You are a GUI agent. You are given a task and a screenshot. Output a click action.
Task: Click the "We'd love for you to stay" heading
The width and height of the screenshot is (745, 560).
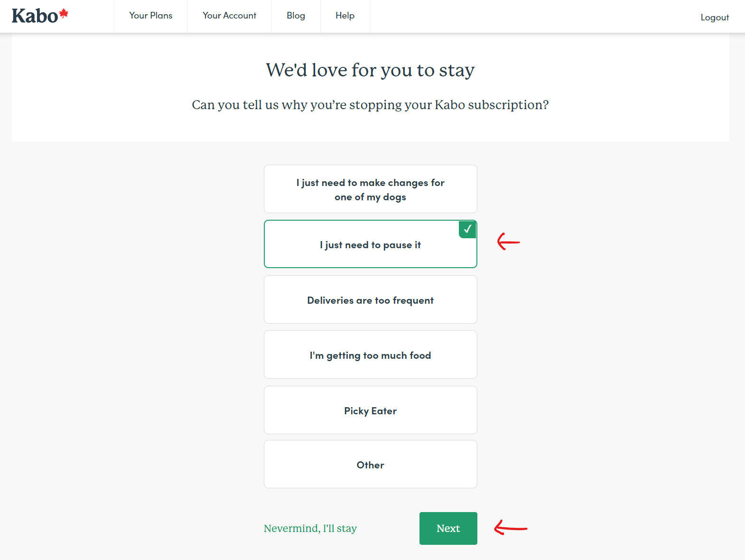pos(370,70)
